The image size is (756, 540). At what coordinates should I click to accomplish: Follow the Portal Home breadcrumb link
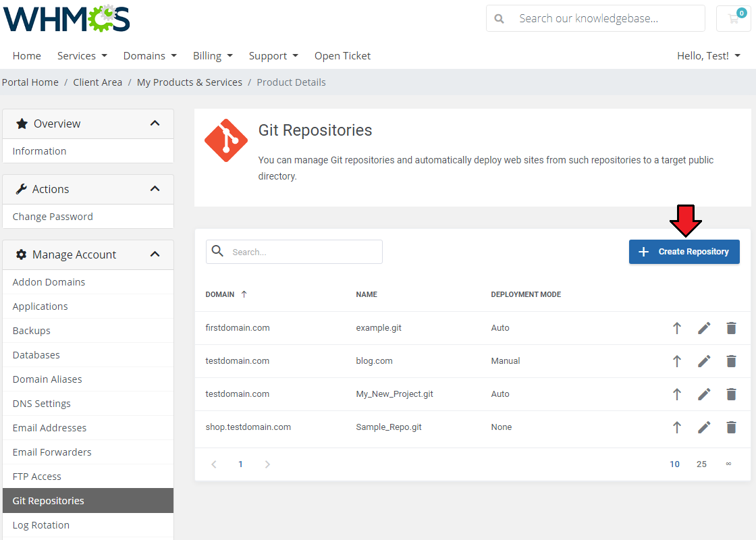click(30, 82)
